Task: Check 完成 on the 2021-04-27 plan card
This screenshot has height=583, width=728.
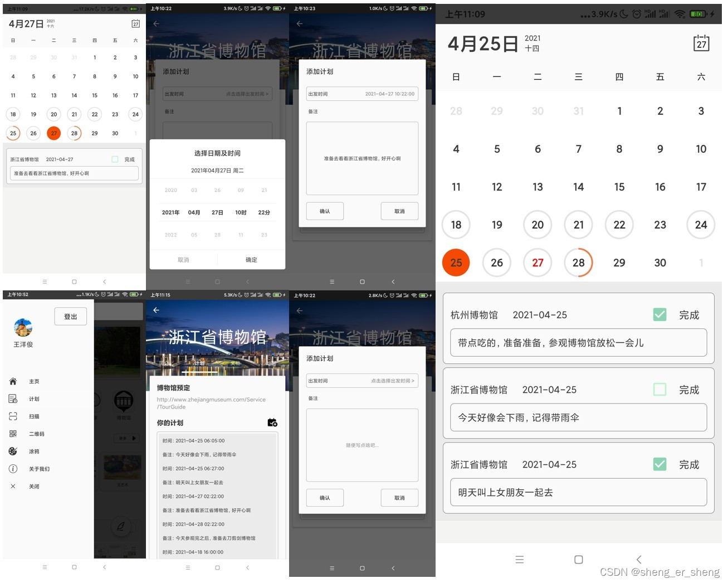Action: [x=115, y=159]
